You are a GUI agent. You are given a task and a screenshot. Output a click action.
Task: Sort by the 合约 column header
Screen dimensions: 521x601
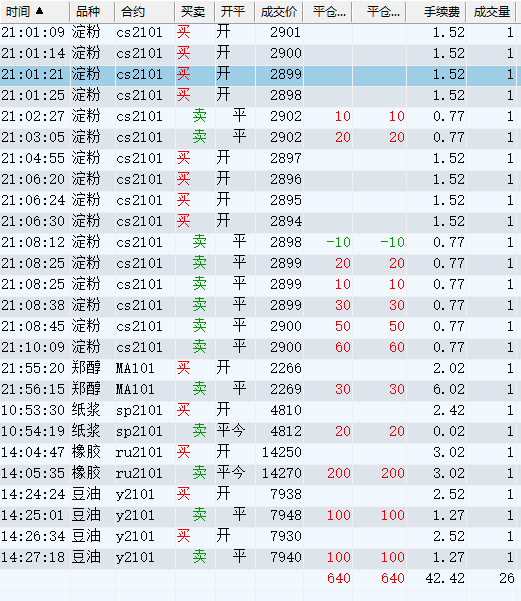145,12
